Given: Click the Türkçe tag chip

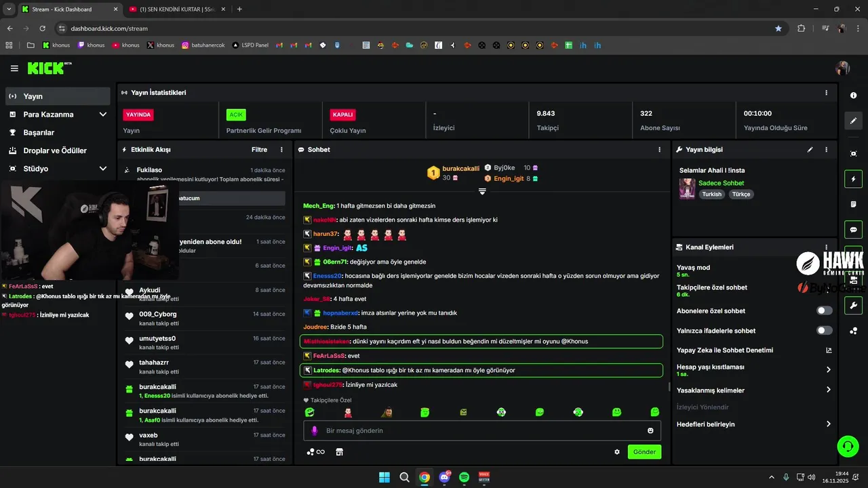Looking at the screenshot, I should [741, 195].
